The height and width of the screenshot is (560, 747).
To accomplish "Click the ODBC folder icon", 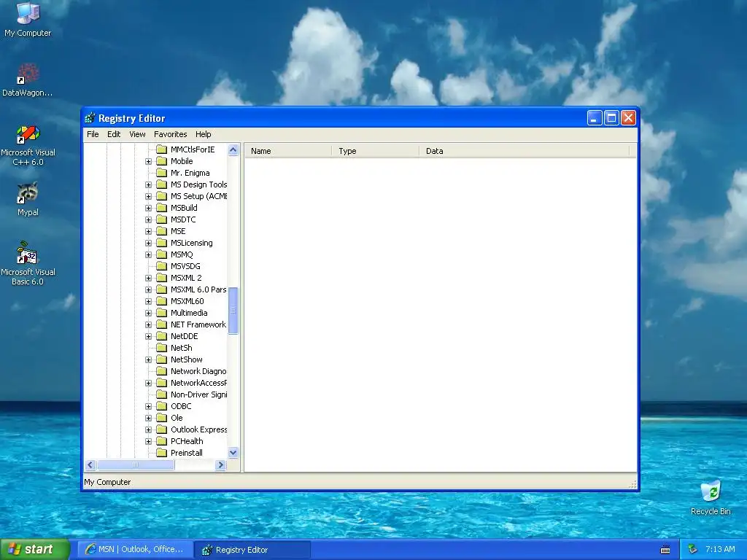I will 162,406.
